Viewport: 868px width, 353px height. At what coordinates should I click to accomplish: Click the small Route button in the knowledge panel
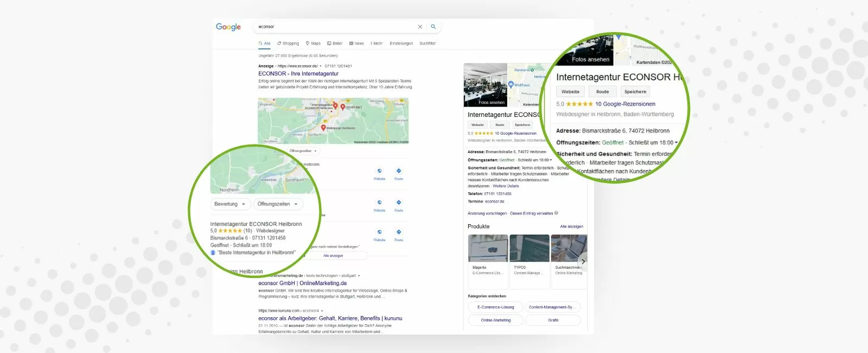point(500,125)
